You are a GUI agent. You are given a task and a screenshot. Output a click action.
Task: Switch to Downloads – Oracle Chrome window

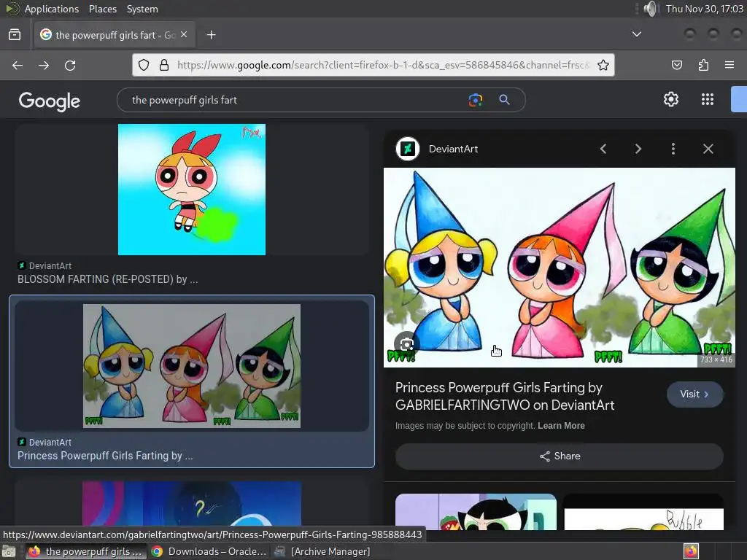[x=209, y=551]
